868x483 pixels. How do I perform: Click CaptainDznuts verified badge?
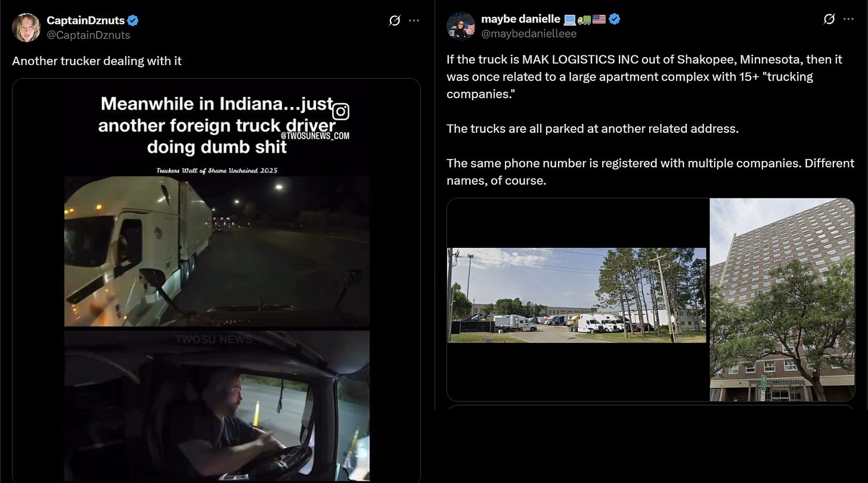tap(133, 21)
